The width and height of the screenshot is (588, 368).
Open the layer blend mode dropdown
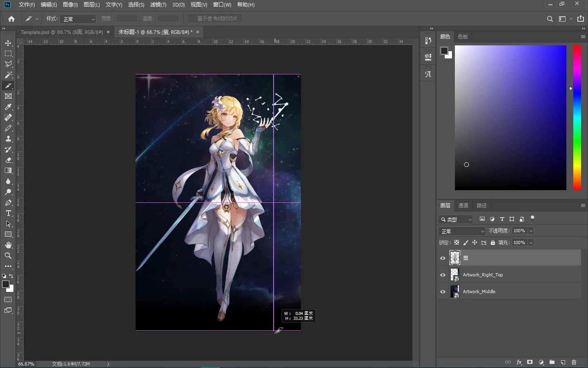point(462,231)
